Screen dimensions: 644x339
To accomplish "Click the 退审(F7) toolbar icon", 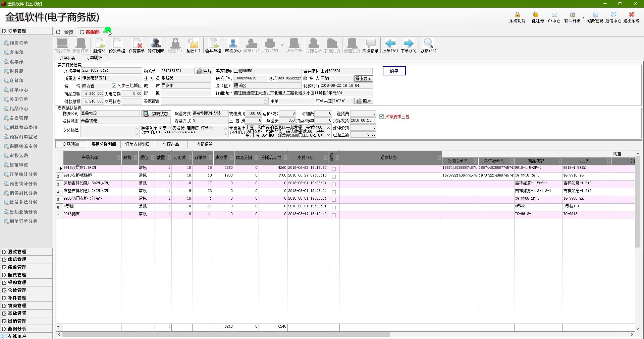I will point(251,43).
